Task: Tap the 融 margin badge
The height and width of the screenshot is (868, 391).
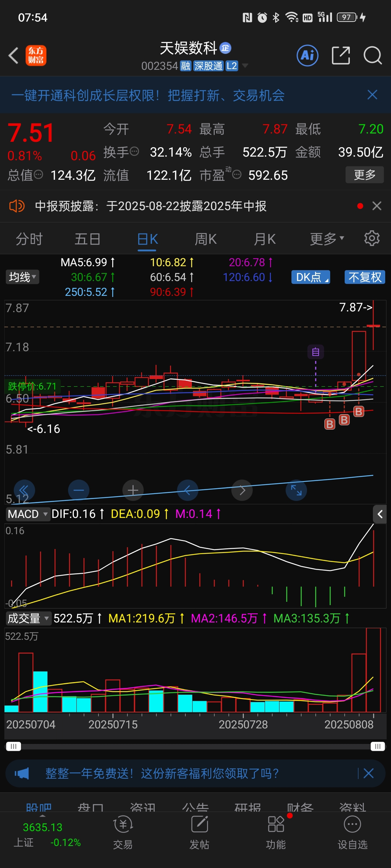Action: pyautogui.click(x=186, y=66)
